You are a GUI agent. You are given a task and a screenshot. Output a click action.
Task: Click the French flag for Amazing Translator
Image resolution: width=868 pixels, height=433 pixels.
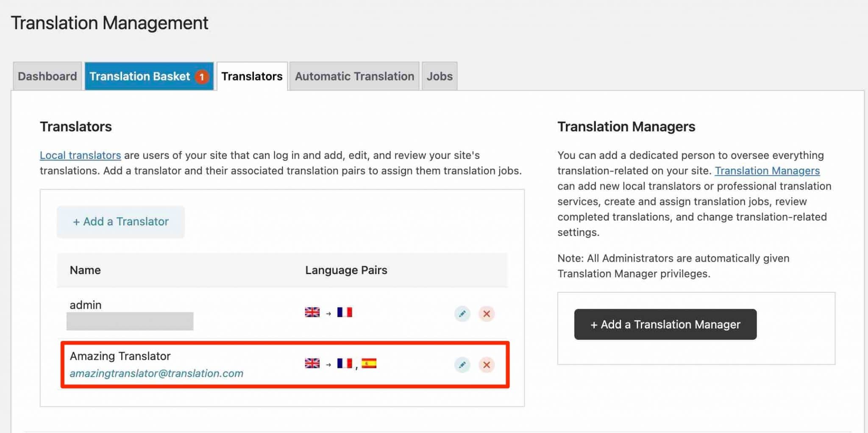pos(345,363)
